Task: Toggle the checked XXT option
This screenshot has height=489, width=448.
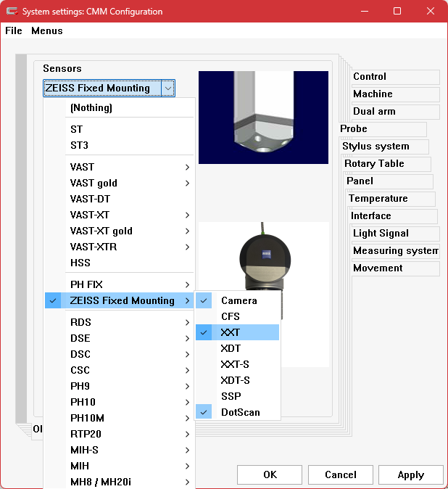Action: point(237,332)
